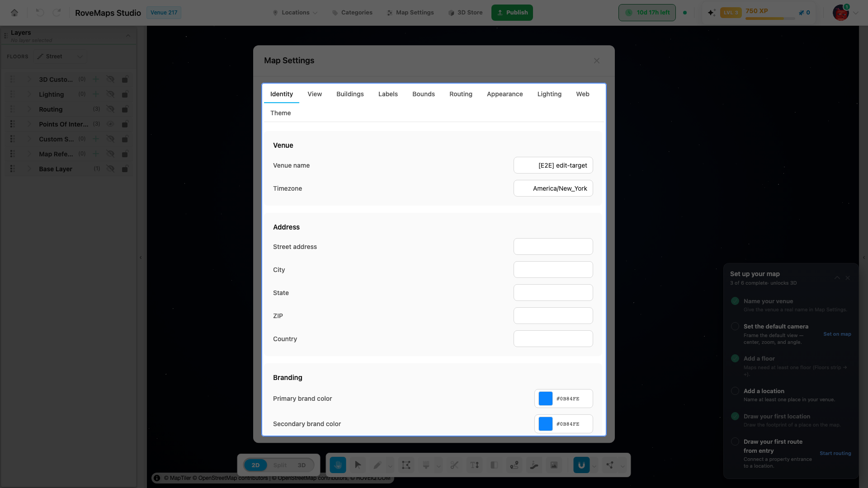Expand the Points Of Interest layer
The height and width of the screenshot is (488, 868).
(x=29, y=124)
